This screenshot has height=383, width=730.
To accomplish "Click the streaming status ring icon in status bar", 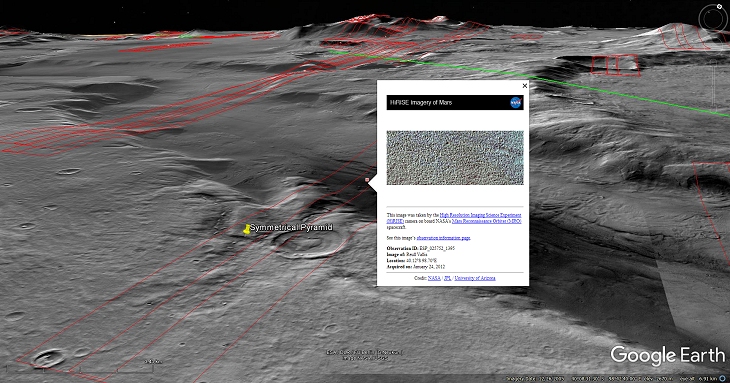I will coord(722,379).
